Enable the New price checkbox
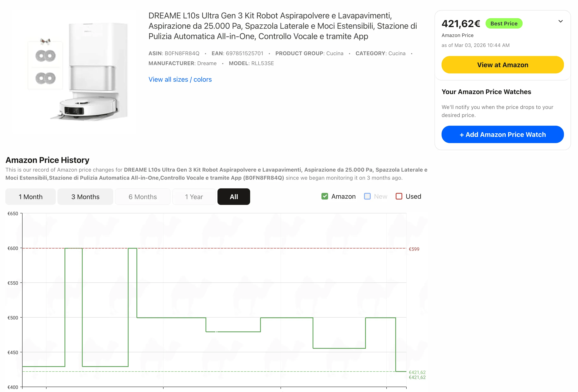578x392 pixels. [367, 196]
